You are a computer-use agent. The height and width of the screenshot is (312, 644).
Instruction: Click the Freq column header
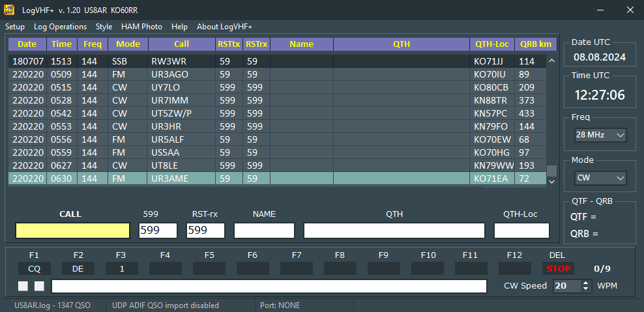coord(93,44)
